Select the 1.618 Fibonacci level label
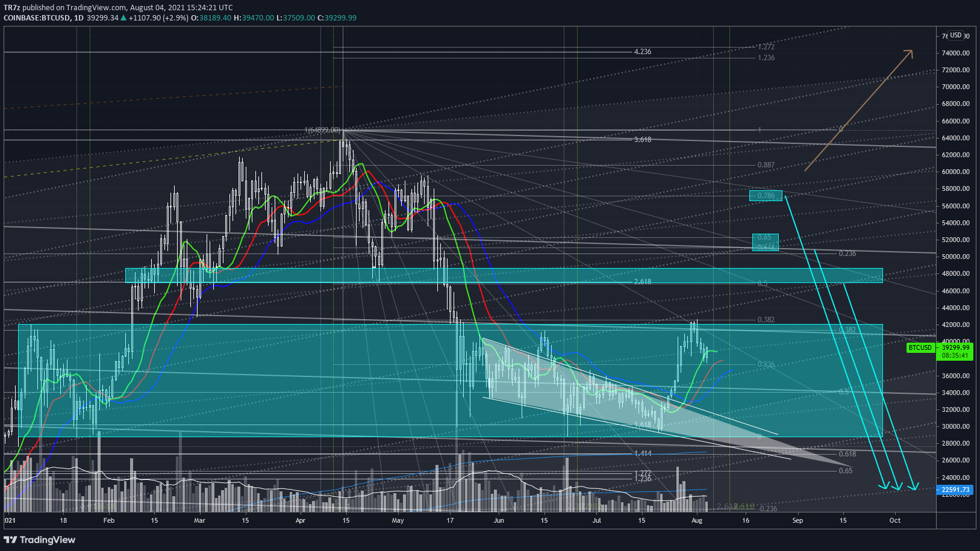The height and width of the screenshot is (551, 980). 643,425
